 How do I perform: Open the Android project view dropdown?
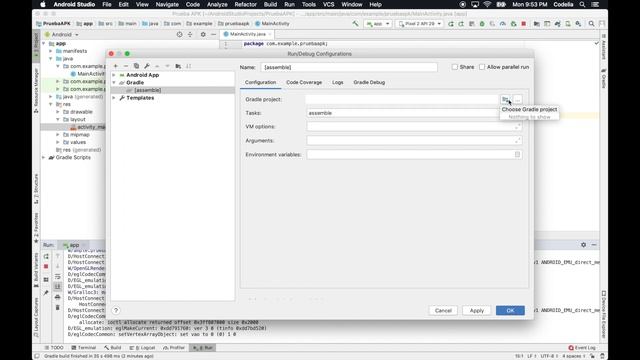(62, 35)
